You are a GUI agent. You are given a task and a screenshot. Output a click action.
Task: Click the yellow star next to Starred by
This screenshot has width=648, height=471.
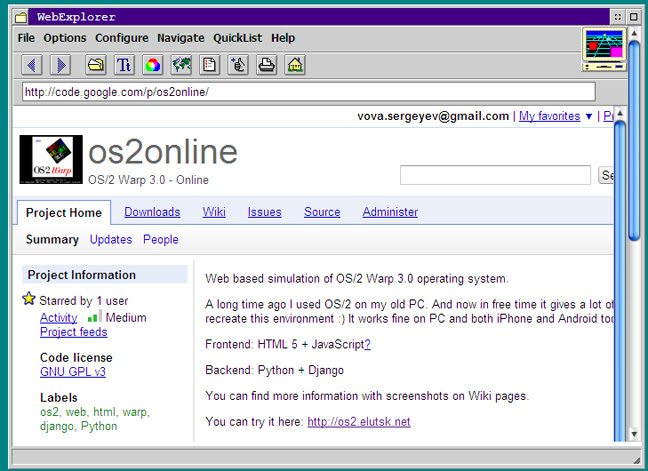tap(29, 298)
